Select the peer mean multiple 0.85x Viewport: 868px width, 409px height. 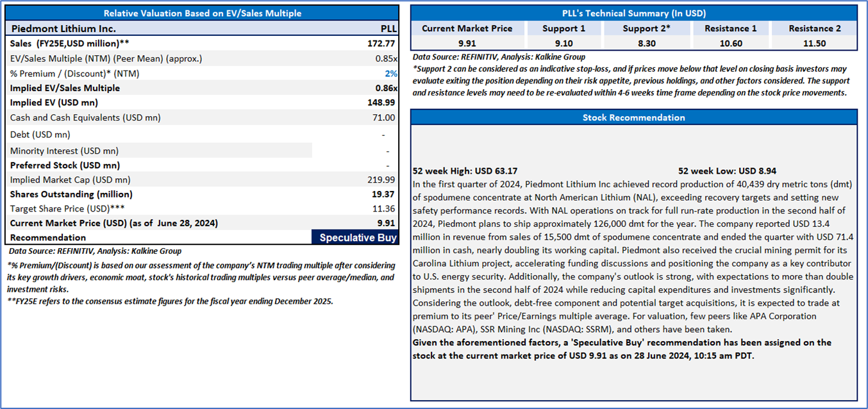385,58
